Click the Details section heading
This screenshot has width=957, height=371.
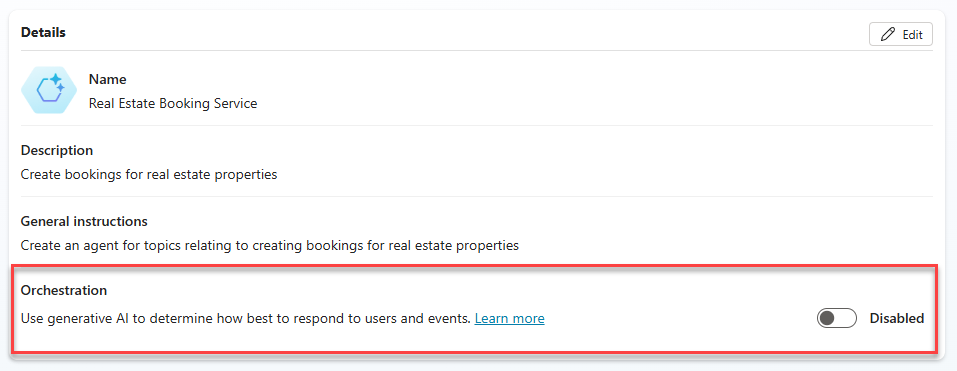(x=43, y=32)
